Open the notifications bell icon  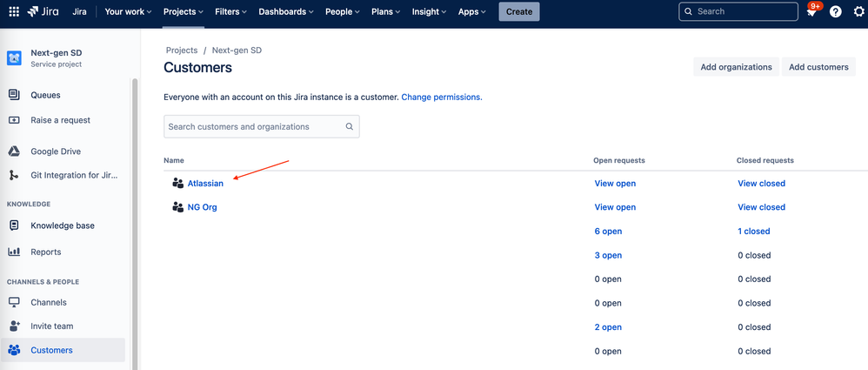click(x=811, y=11)
